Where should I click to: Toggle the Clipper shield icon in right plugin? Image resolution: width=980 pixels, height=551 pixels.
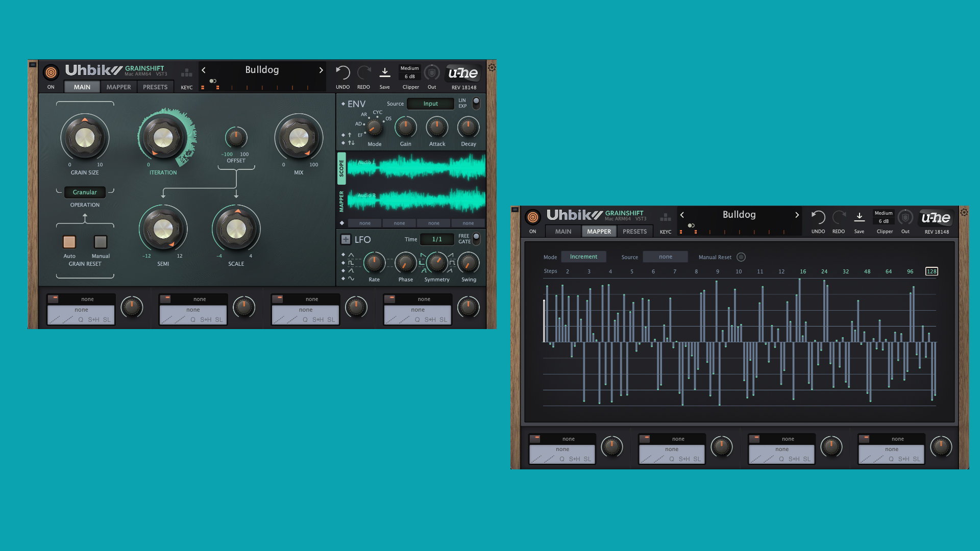905,218
